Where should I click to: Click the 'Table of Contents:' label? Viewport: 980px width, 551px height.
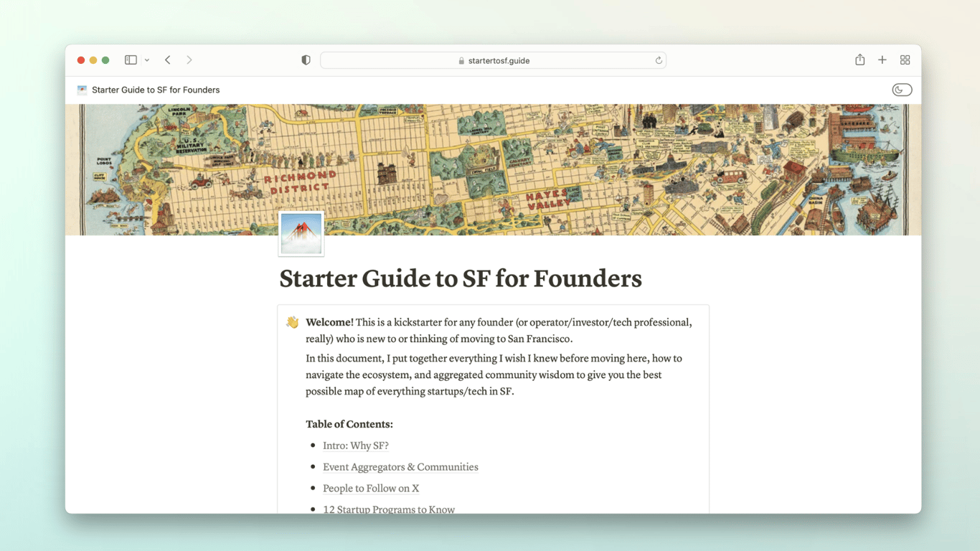click(349, 424)
